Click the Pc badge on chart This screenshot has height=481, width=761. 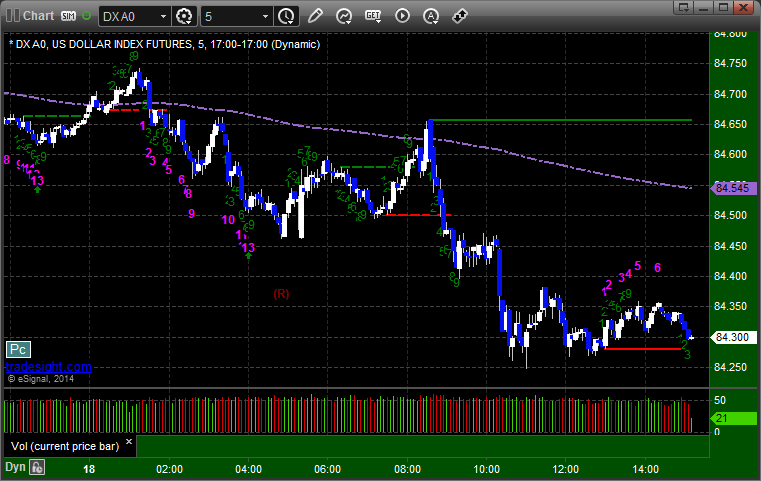coord(18,349)
